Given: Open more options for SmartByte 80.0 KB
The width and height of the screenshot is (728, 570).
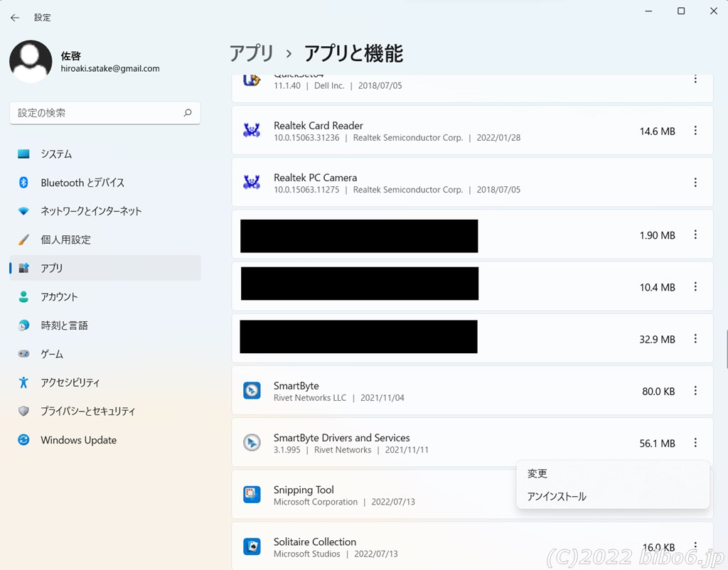Looking at the screenshot, I should click(695, 390).
